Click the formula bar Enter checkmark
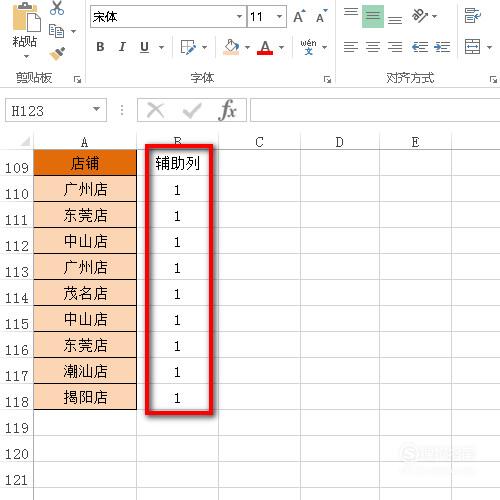Image resolution: width=500 pixels, height=500 pixels. tap(192, 110)
